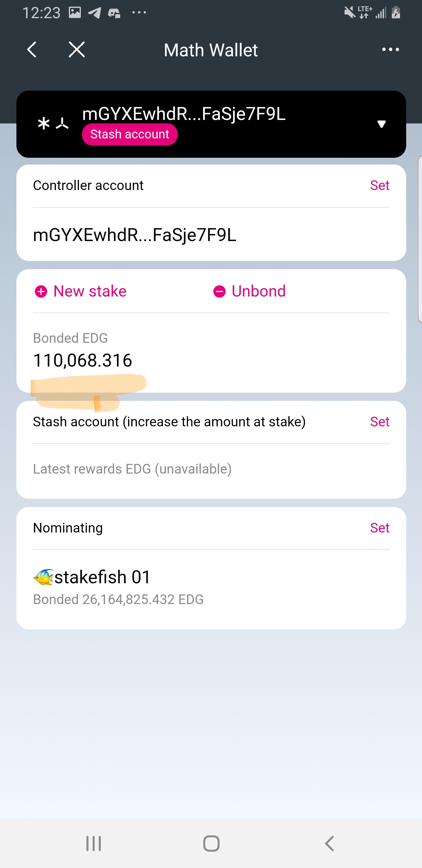Set the Nominating validators
This screenshot has height=868, width=422.
380,528
